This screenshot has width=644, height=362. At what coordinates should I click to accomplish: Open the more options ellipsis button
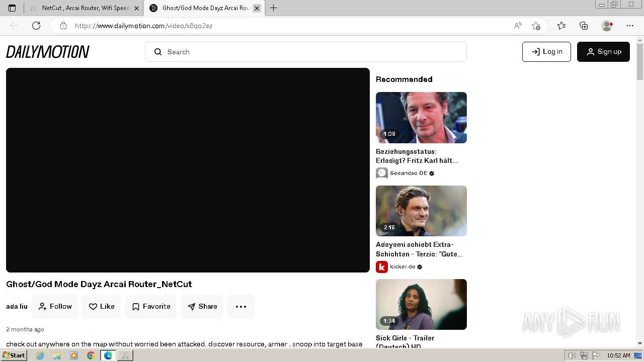241,306
